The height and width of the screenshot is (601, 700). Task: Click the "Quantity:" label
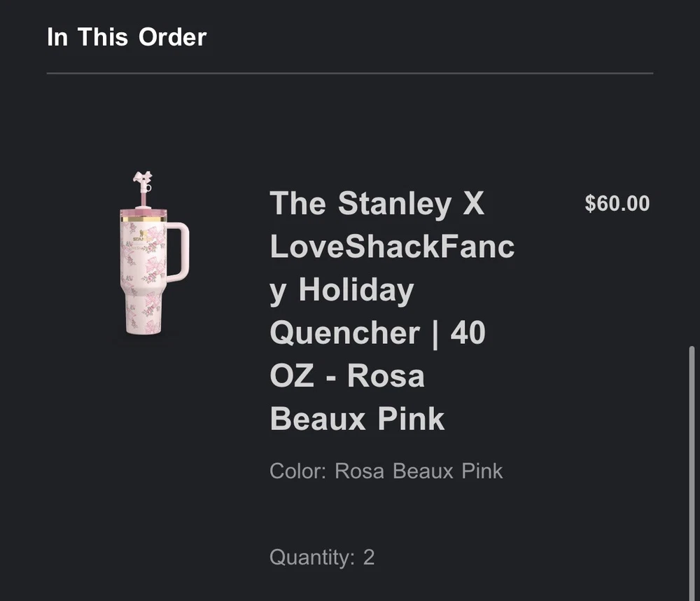coord(312,558)
